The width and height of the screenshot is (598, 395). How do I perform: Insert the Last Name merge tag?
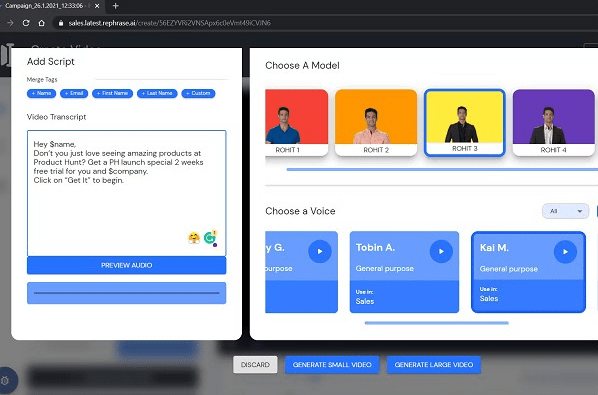coord(157,93)
